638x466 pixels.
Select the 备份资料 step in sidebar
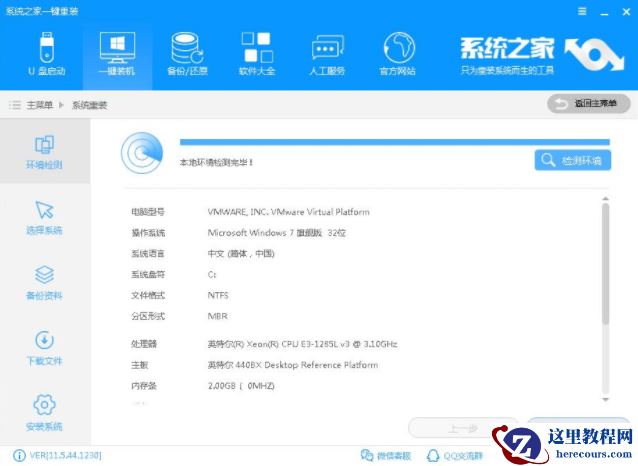click(x=44, y=283)
